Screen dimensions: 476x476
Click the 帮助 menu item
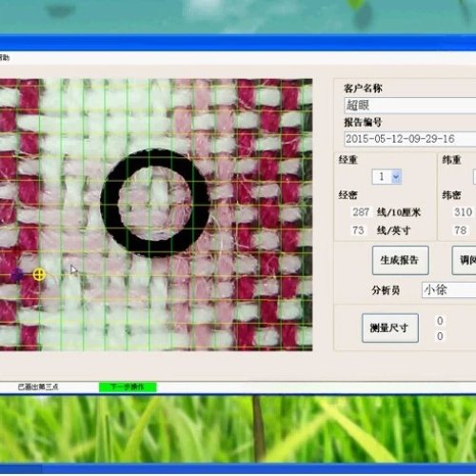point(4,57)
